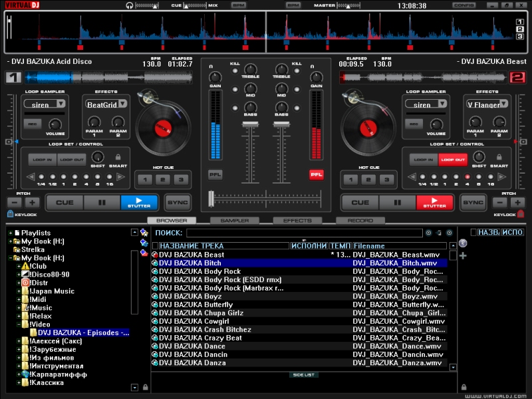Shift right deck loop with right arrow
The image size is (532, 399).
pyautogui.click(x=502, y=177)
